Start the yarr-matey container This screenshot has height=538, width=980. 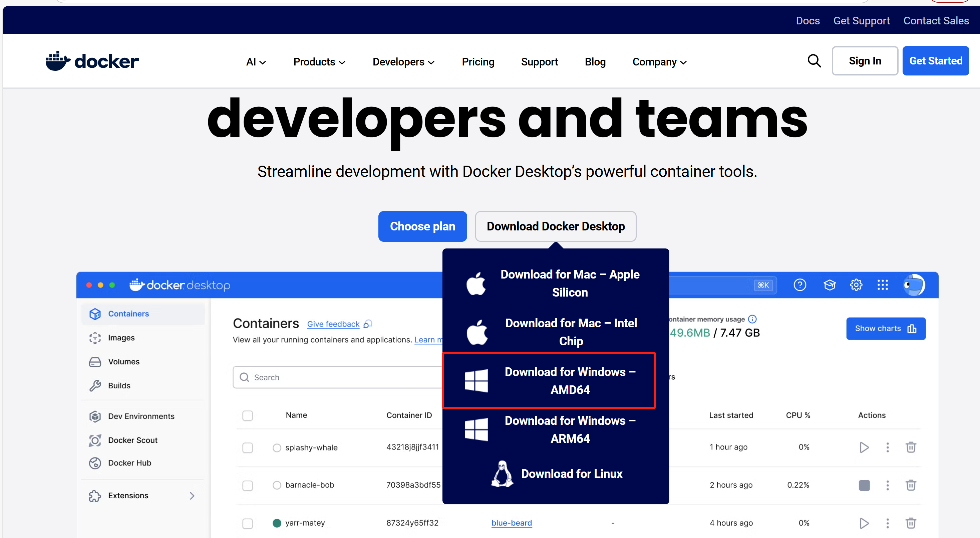[x=864, y=523]
